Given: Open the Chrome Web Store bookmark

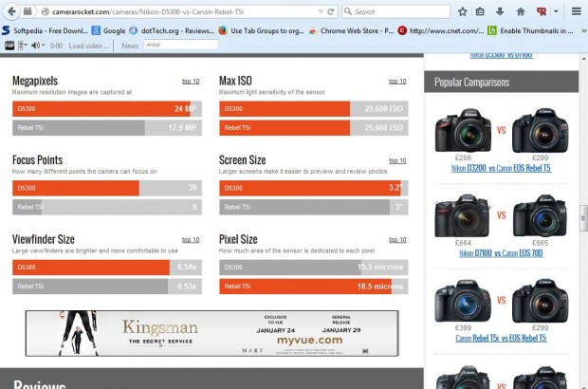Looking at the screenshot, I should [x=351, y=29].
